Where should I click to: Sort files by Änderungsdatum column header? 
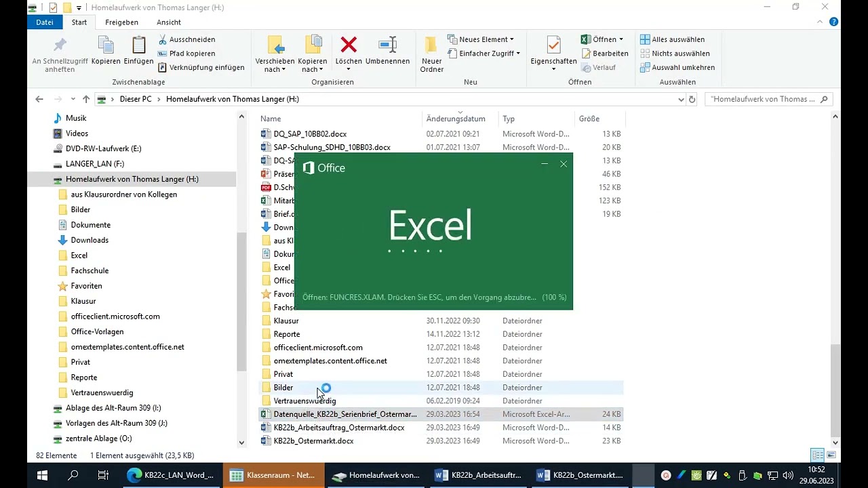click(460, 119)
